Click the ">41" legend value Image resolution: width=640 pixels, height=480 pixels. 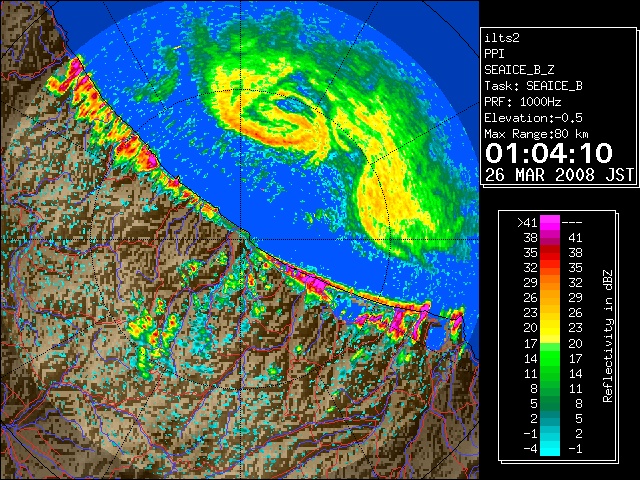[527, 223]
